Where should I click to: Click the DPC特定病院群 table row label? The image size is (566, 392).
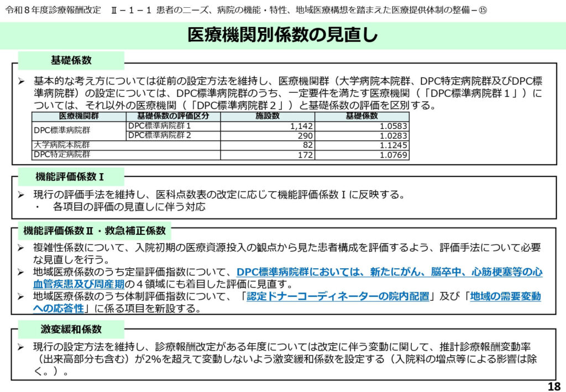(x=61, y=155)
